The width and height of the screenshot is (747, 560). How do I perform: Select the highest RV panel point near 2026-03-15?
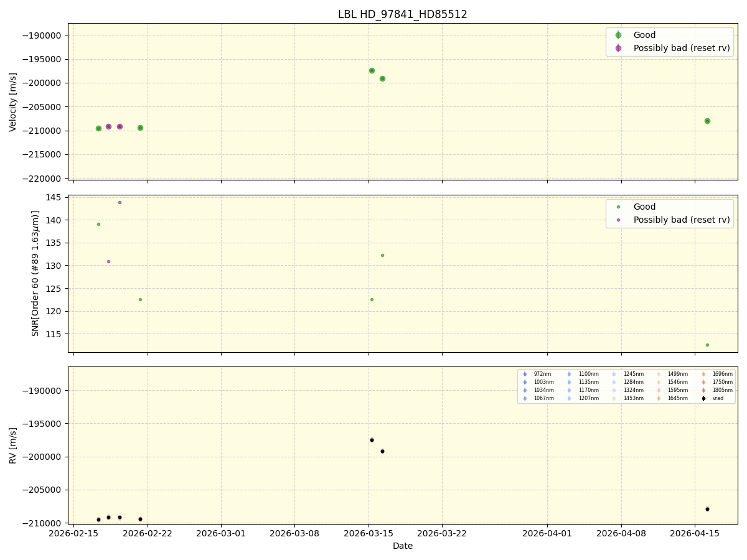pyautogui.click(x=372, y=440)
